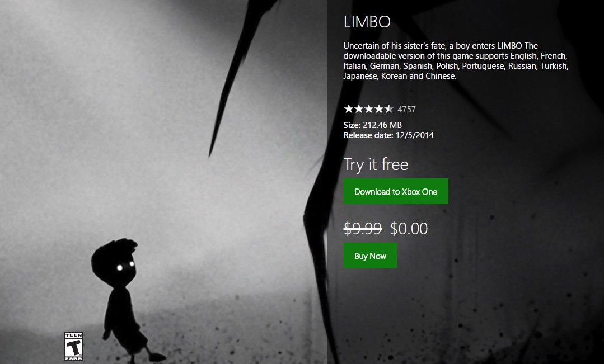This screenshot has width=604, height=364.
Task: Open the 4757 ratings count
Action: tap(406, 109)
